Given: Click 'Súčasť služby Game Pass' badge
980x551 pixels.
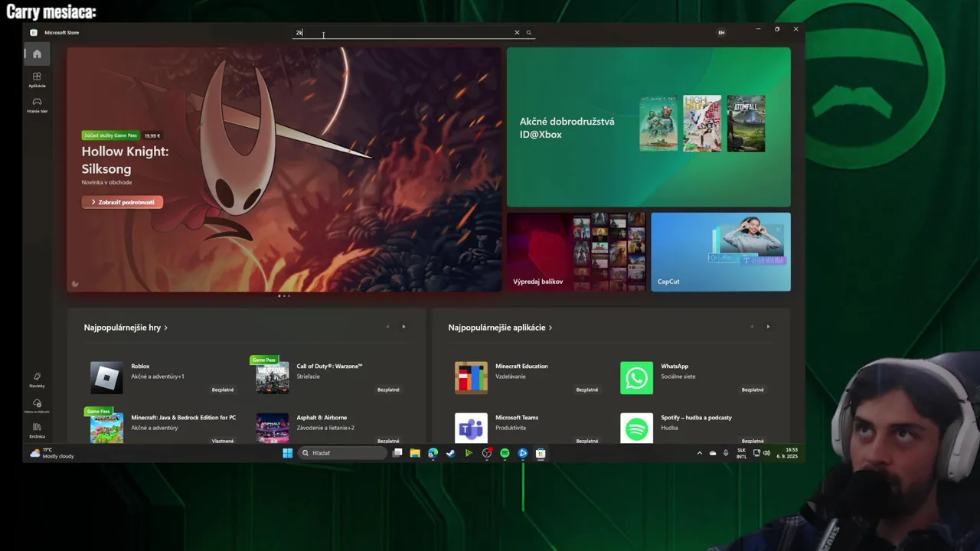Looking at the screenshot, I should pyautogui.click(x=111, y=135).
